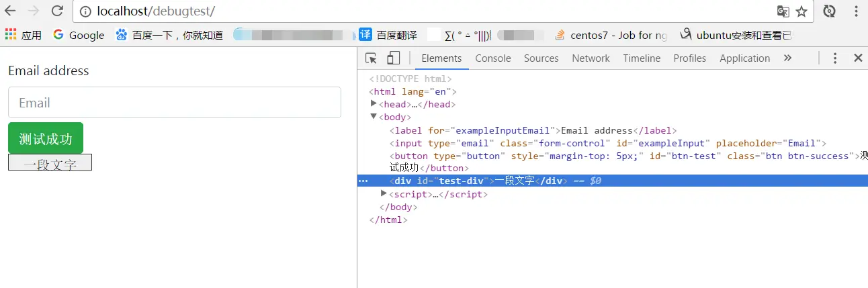Select the html lang="en" node

(413, 91)
